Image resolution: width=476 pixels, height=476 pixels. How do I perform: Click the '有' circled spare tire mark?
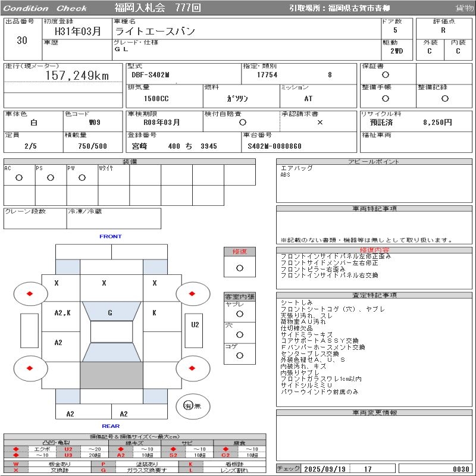tap(188, 406)
